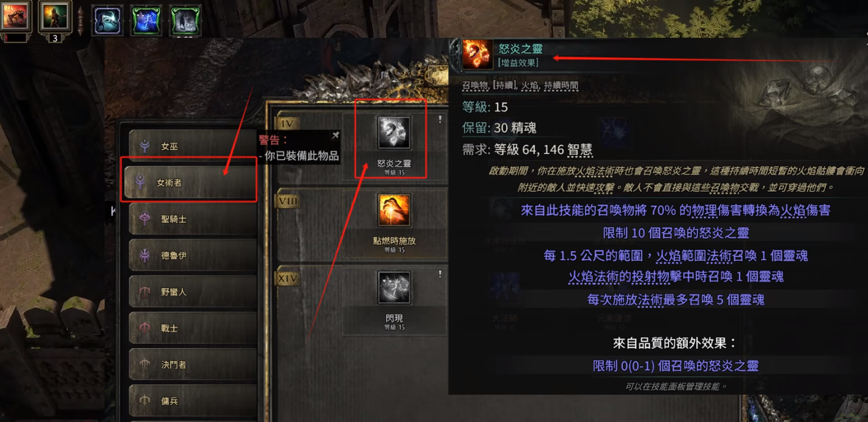Close the 警告 warning popup
Viewport: 868px width, 422px height.
tap(335, 135)
